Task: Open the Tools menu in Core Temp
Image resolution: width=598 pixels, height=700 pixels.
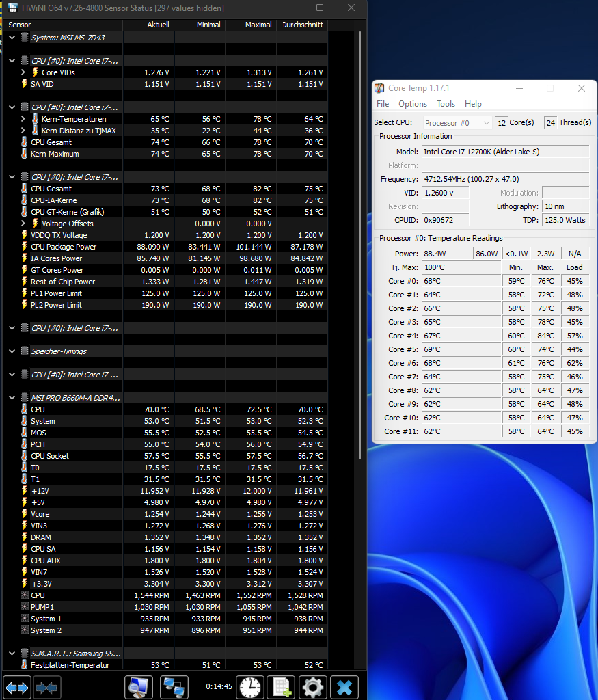Action: coord(446,104)
